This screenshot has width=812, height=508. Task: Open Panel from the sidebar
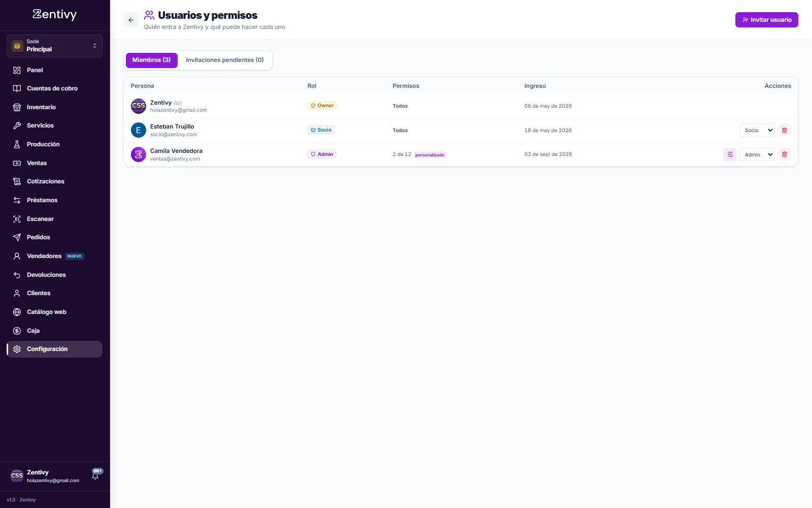[55, 70]
